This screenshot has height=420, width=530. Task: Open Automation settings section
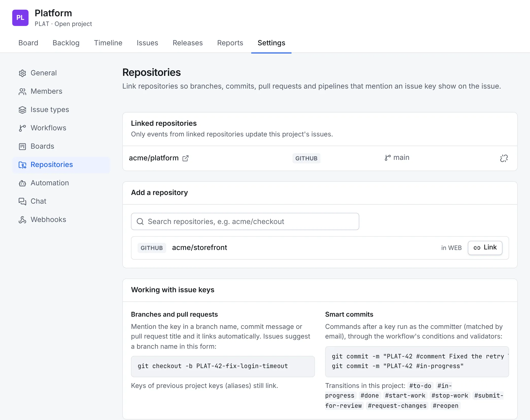[61, 183]
